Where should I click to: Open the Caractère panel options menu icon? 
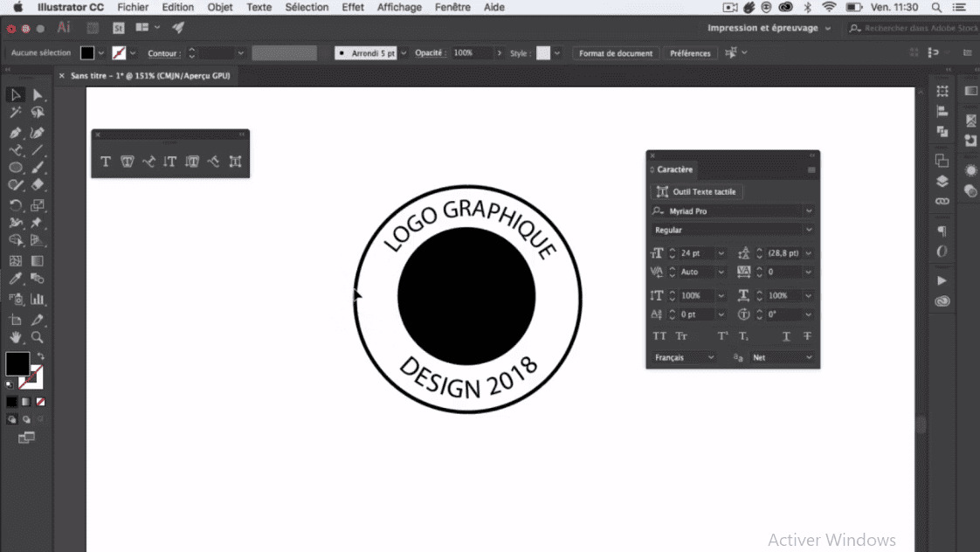(x=811, y=169)
